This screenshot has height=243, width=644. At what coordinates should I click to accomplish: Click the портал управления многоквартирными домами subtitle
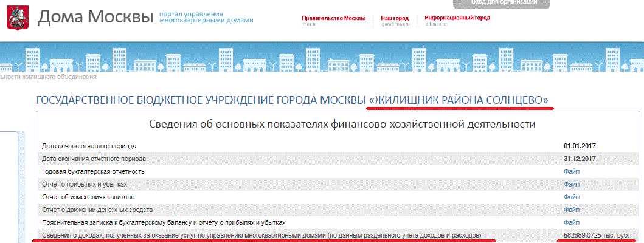click(206, 17)
